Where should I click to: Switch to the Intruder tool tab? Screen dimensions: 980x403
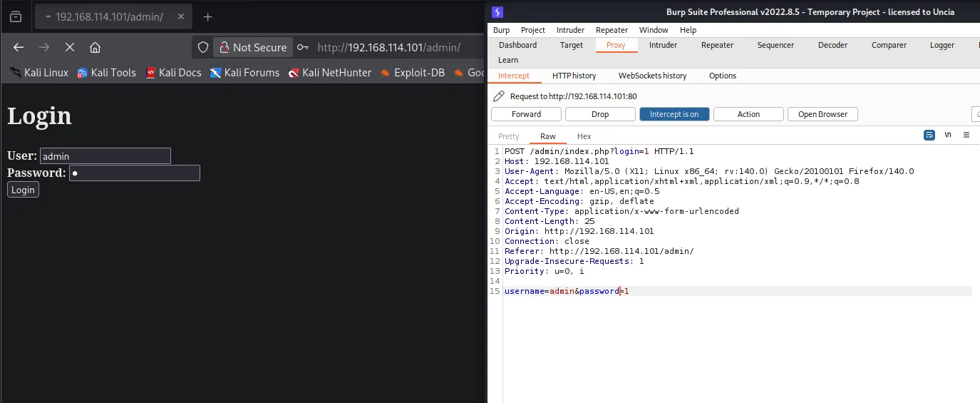point(663,45)
